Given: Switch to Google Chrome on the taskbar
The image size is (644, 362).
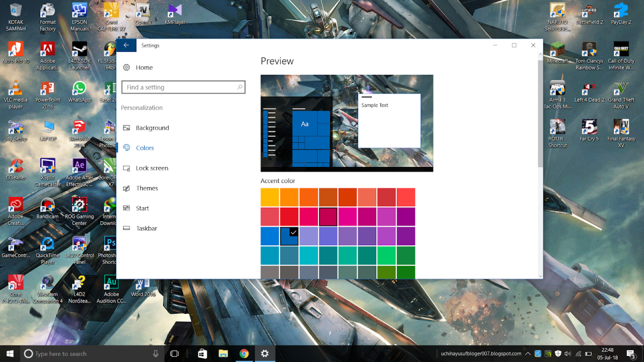Looking at the screenshot, I should click(x=244, y=353).
